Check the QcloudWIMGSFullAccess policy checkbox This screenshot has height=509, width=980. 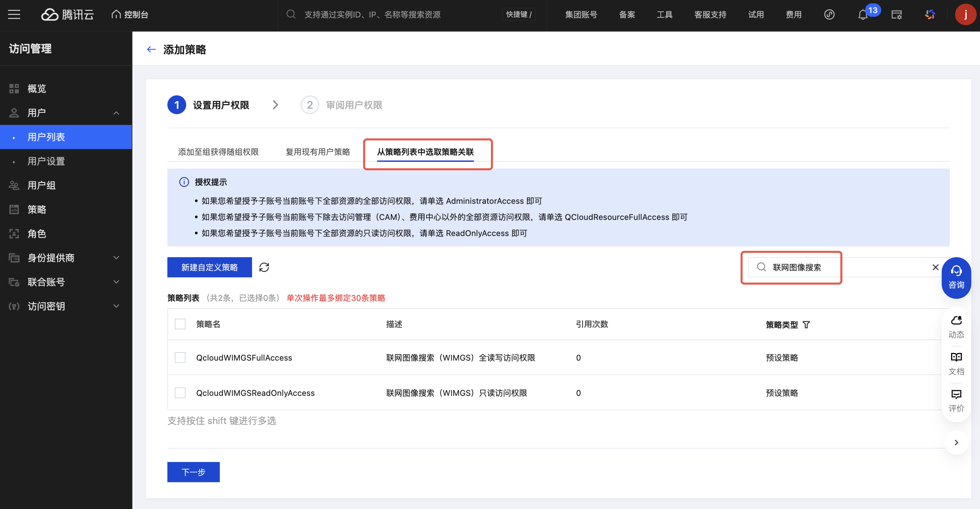coord(180,357)
